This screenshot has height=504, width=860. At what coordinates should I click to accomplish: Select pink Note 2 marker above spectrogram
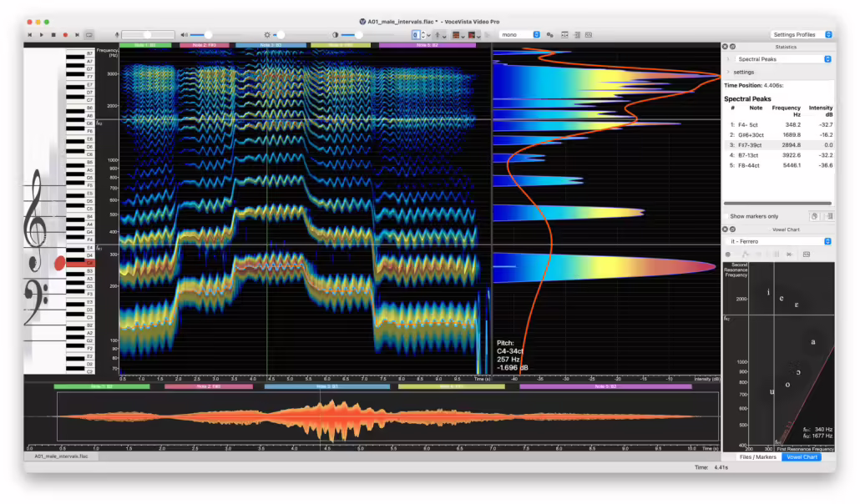pos(205,45)
